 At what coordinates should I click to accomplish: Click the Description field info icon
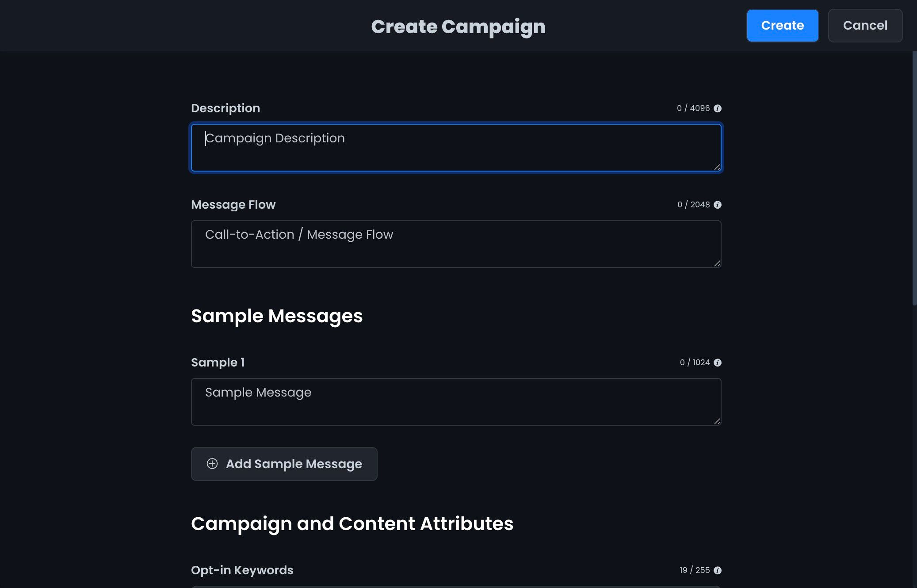[718, 108]
